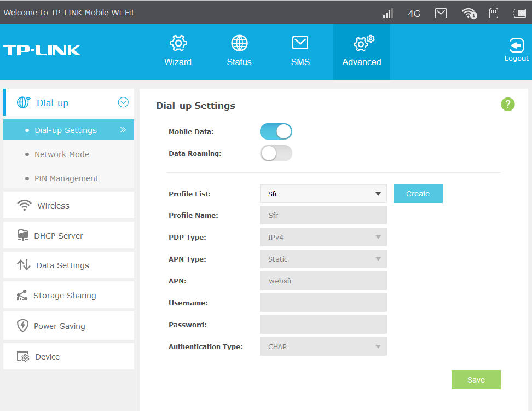Screen dimensions: 532x411
Task: Click the Dial-up globe icon in sidebar
Action: click(24, 102)
